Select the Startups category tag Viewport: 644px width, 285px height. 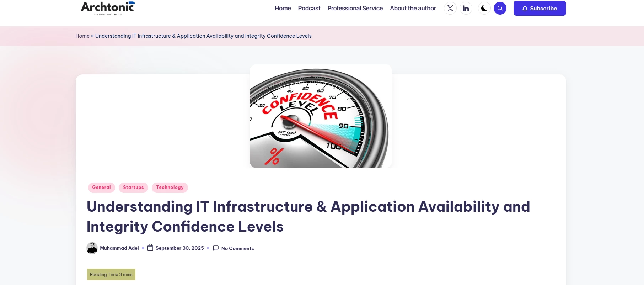click(x=133, y=188)
